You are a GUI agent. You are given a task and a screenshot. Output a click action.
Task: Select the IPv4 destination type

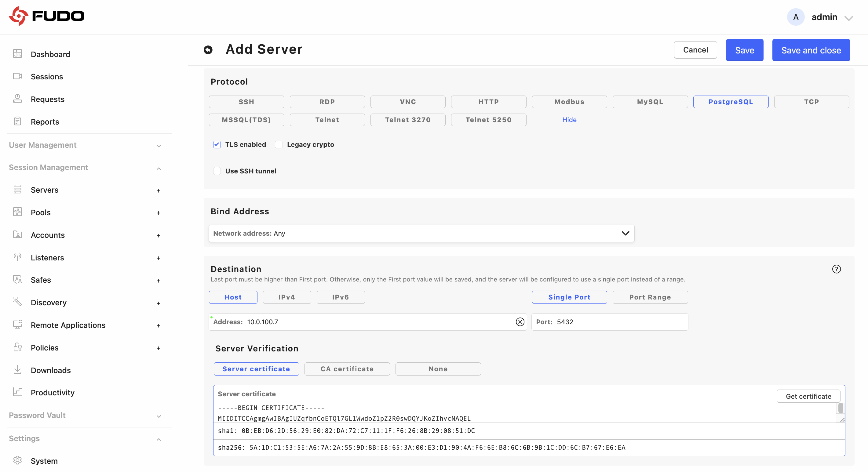tap(287, 297)
